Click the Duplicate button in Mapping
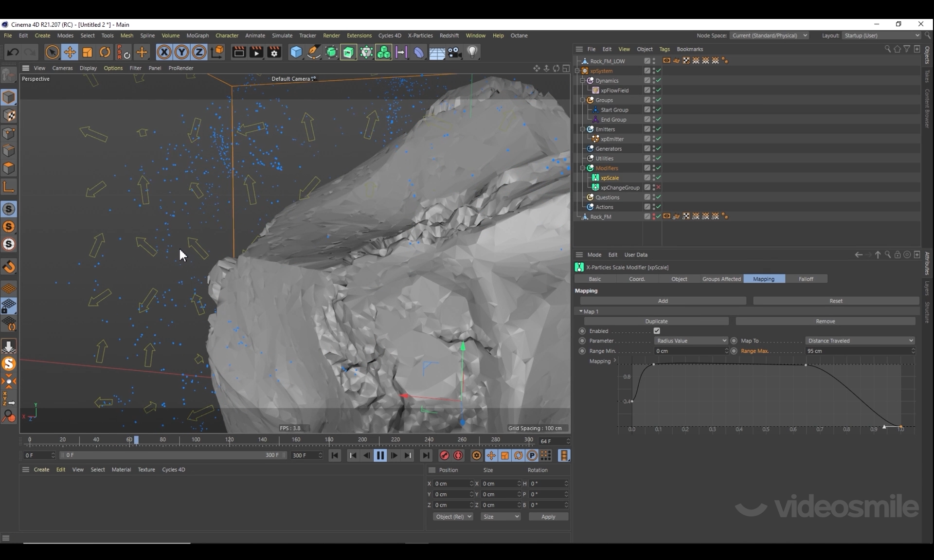The image size is (934, 560). tap(656, 321)
